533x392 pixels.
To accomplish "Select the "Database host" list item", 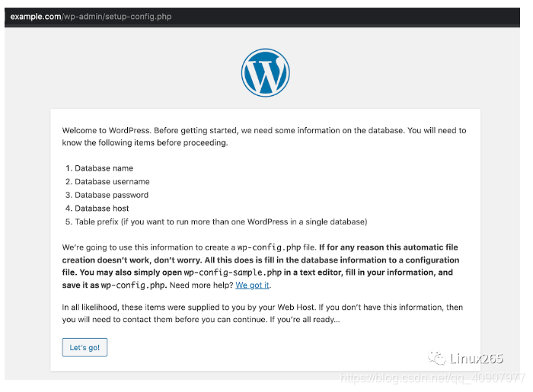I will point(101,209).
